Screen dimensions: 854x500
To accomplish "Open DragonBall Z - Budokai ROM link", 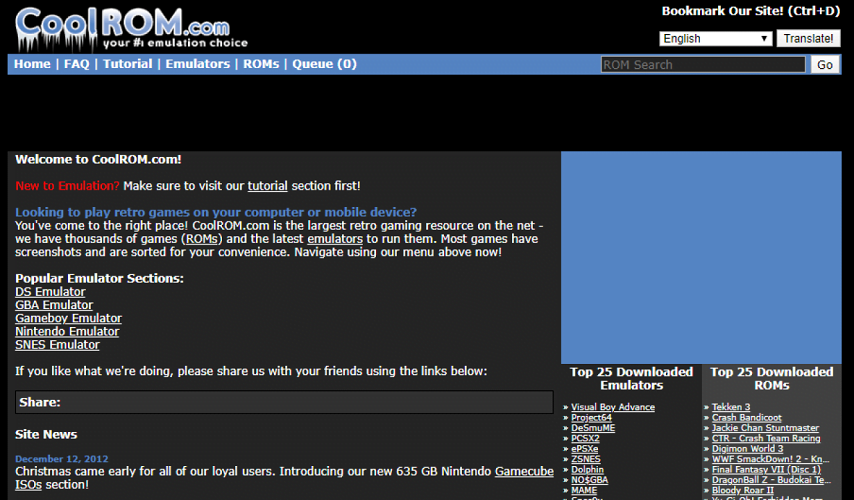I will click(x=771, y=480).
